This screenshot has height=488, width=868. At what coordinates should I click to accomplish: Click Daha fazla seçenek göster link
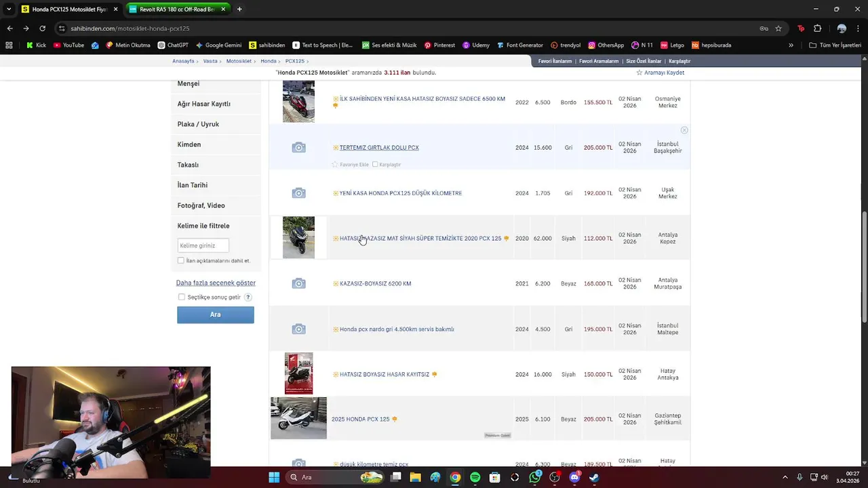pyautogui.click(x=216, y=283)
